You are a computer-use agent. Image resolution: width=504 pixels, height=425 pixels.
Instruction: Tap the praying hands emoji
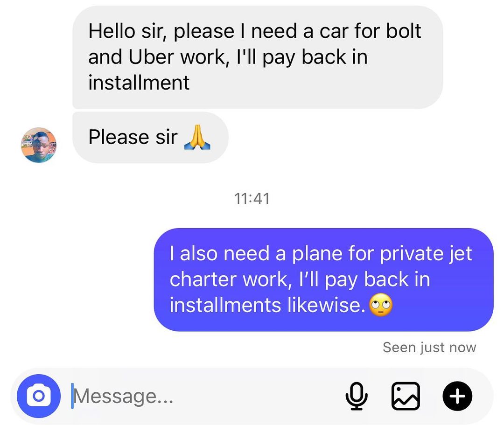tap(197, 137)
